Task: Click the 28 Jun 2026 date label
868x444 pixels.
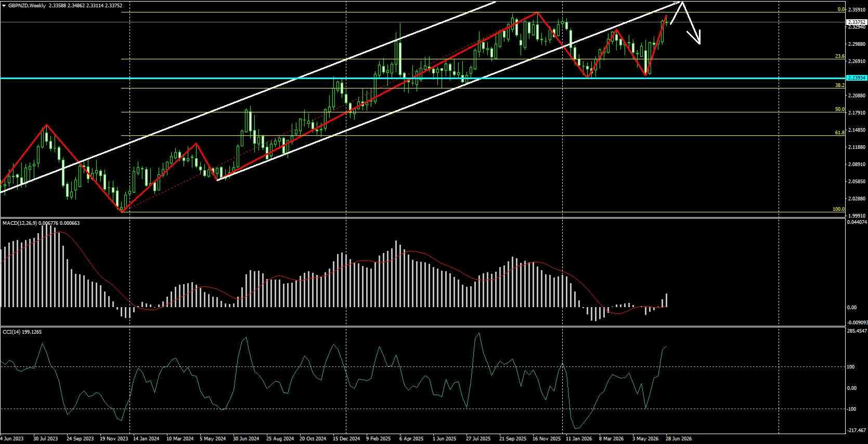Action: pyautogui.click(x=679, y=439)
